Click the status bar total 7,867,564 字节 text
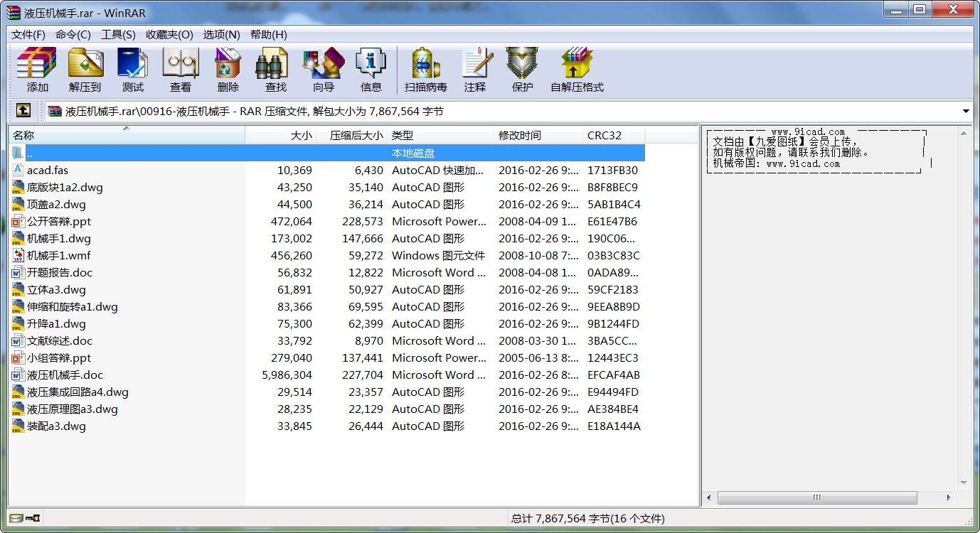This screenshot has width=980, height=533. (587, 518)
